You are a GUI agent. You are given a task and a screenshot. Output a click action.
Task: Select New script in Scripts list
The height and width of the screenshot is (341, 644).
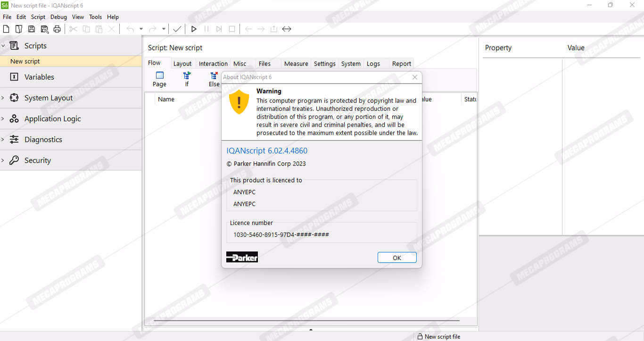25,61
